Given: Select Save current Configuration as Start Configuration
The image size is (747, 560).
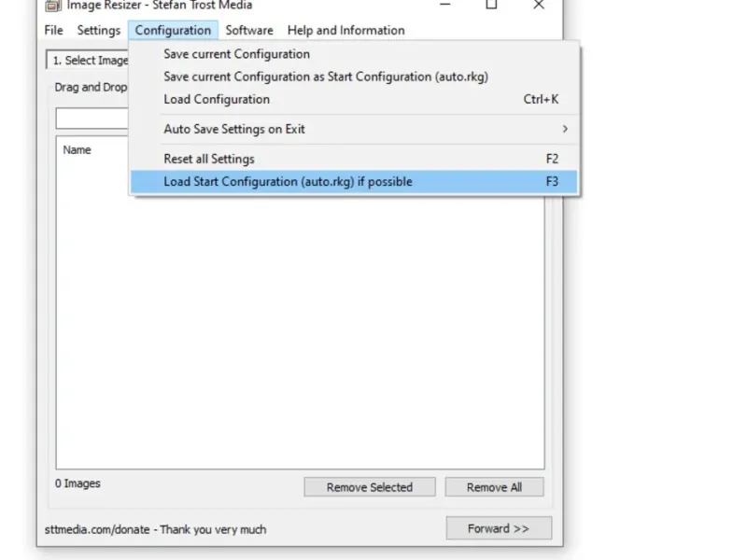Looking at the screenshot, I should 354,77.
